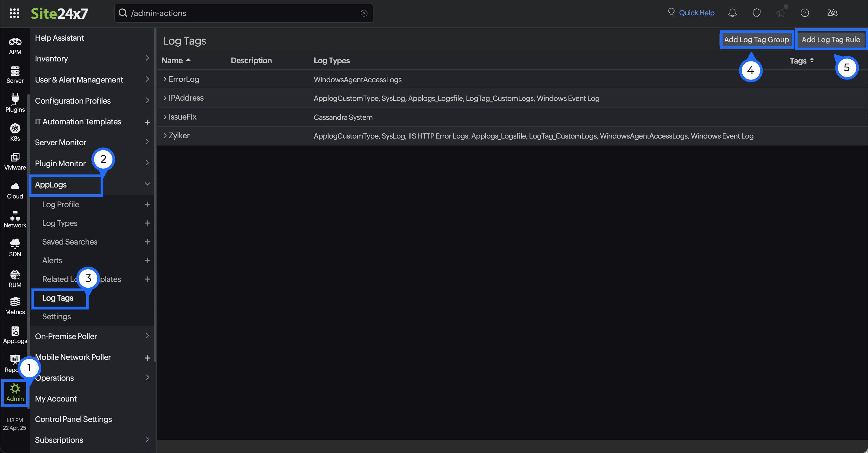Viewport: 868px width, 453px height.
Task: Select Log Types in the menu
Action: [60, 223]
